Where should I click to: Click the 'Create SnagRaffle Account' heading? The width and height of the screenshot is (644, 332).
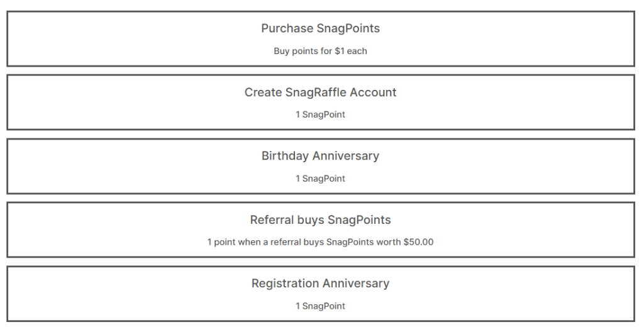tap(320, 92)
